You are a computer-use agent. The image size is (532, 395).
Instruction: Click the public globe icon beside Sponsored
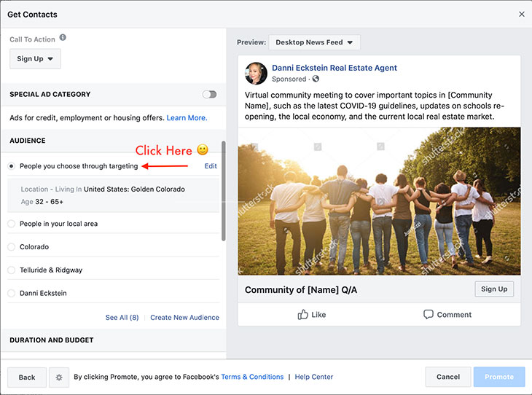(316, 79)
